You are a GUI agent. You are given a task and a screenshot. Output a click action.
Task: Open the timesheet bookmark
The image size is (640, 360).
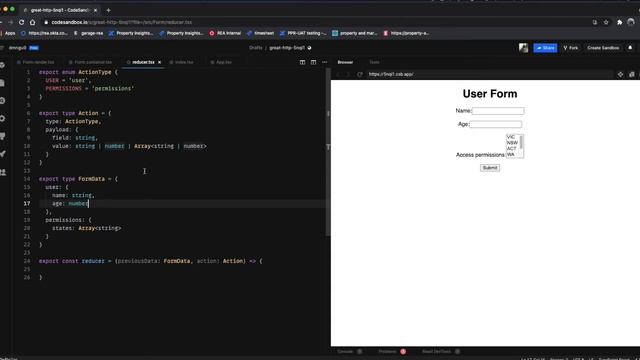(x=260, y=33)
